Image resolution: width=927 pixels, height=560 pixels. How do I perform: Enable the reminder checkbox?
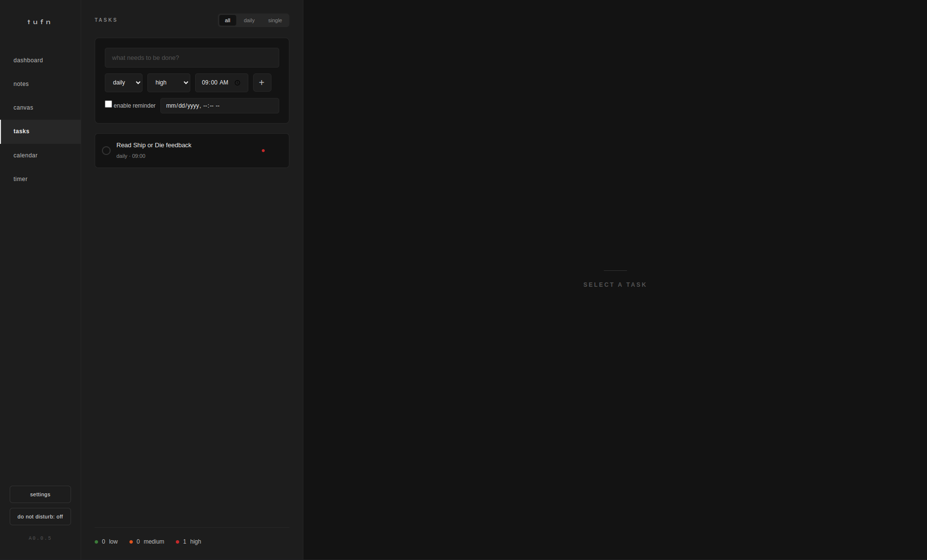coord(108,104)
